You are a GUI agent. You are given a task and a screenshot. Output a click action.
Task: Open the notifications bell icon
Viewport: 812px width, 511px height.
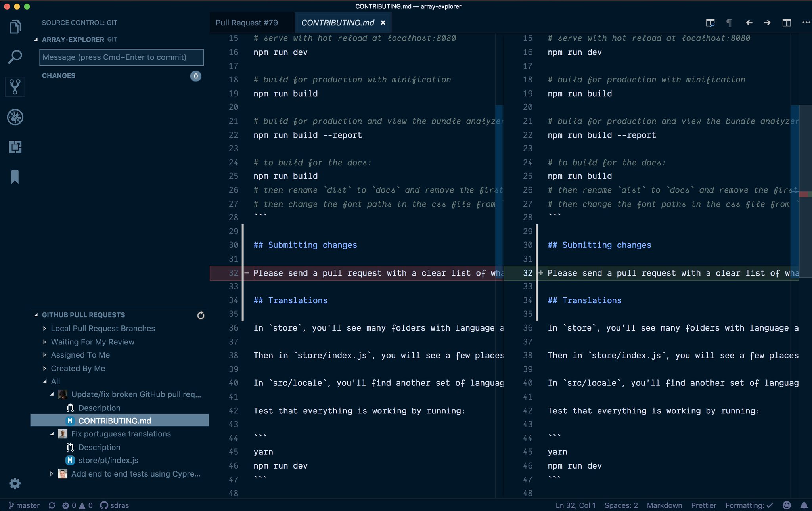point(804,505)
